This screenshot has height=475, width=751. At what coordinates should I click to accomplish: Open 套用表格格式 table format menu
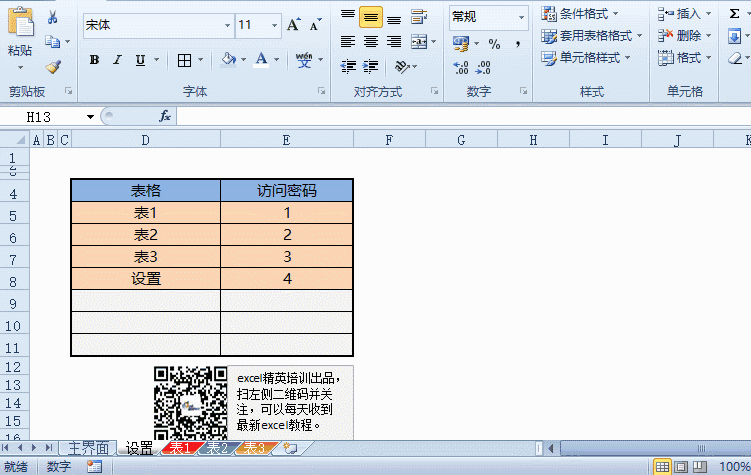point(592,36)
